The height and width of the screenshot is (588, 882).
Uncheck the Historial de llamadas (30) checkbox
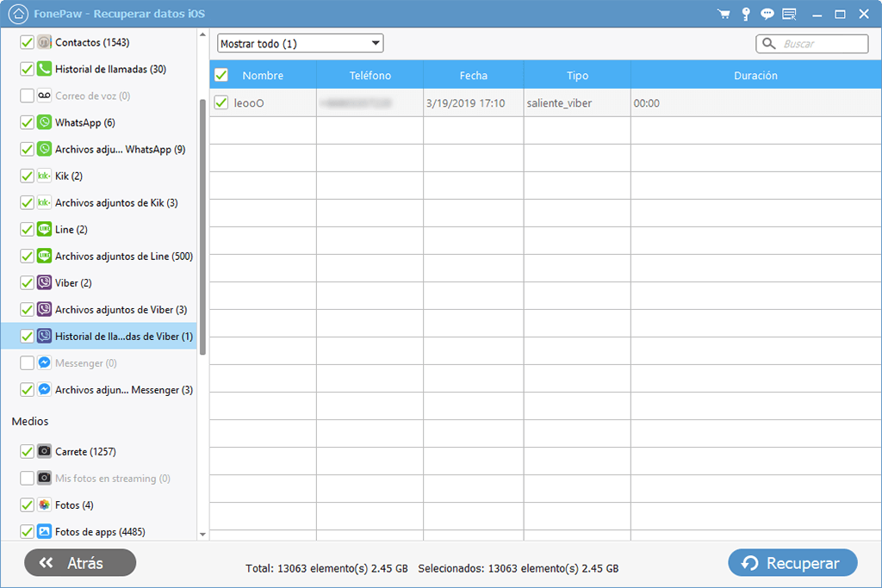point(27,69)
